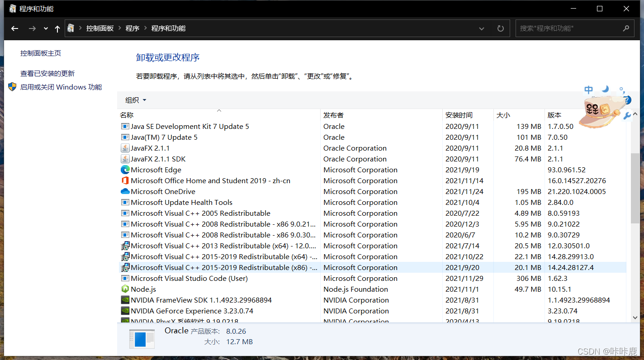Click the list scrollbar up arrow
The height and width of the screenshot is (360, 644).
click(x=635, y=114)
